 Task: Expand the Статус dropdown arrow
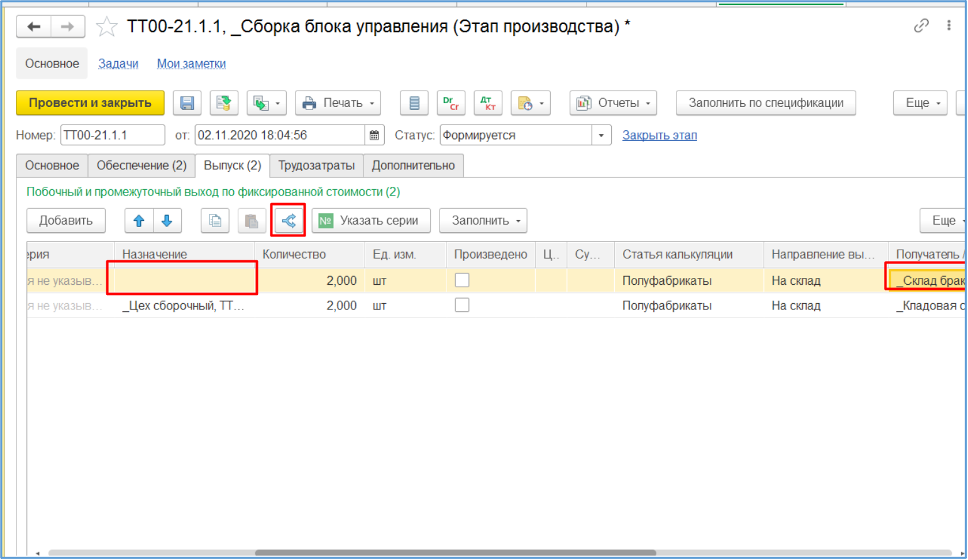(x=601, y=135)
